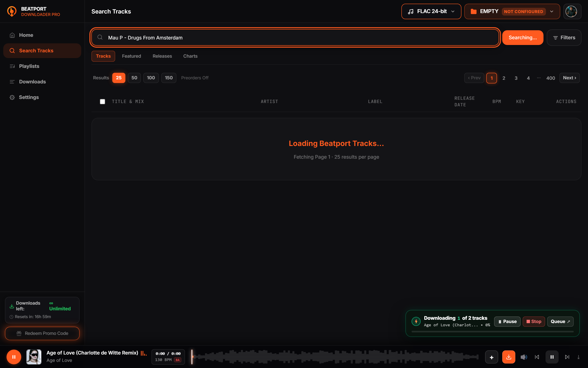Screen dimensions: 588x368
Task: Expand the EMPTY download folder dropdown
Action: [512, 11]
